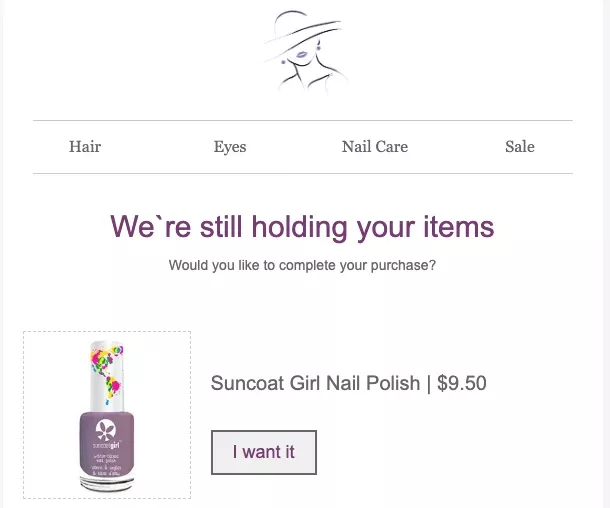
Task: Go to the Eyes section
Action: (230, 147)
